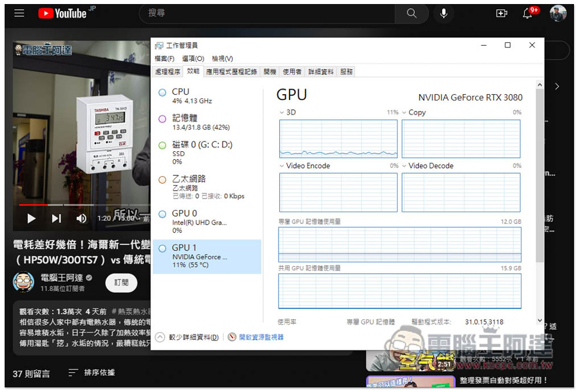Viewport: 578px width, 392px height.
Task: Switch to the 處理程序 tab
Action: 168,72
